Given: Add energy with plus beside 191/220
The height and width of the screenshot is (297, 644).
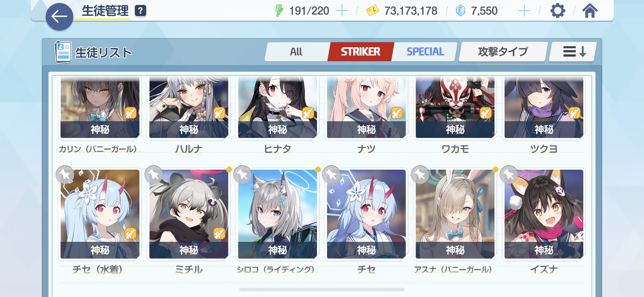Looking at the screenshot, I should click(342, 11).
